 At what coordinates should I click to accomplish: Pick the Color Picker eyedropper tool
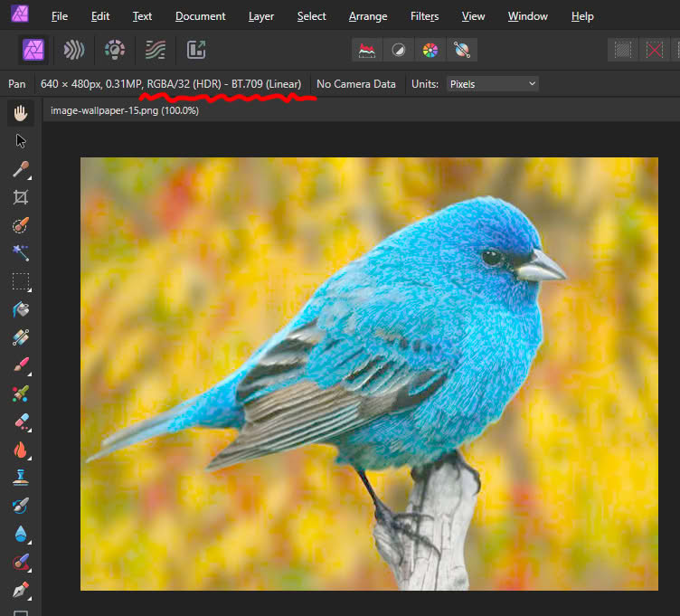(x=21, y=169)
